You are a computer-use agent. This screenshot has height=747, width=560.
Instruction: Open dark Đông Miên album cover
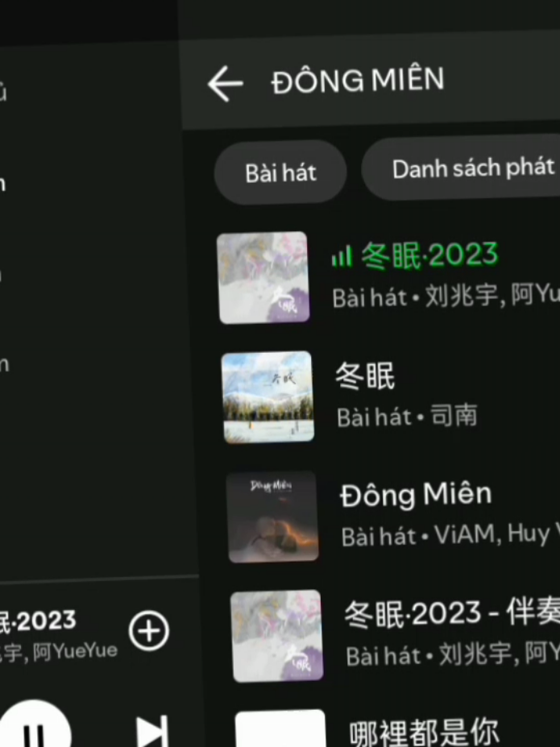[272, 517]
